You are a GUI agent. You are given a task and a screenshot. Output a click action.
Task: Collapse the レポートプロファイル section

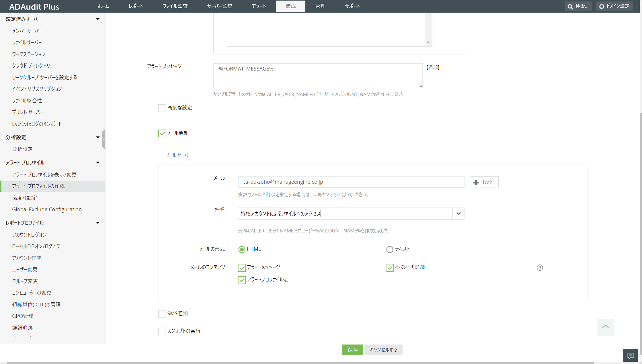tap(97, 223)
